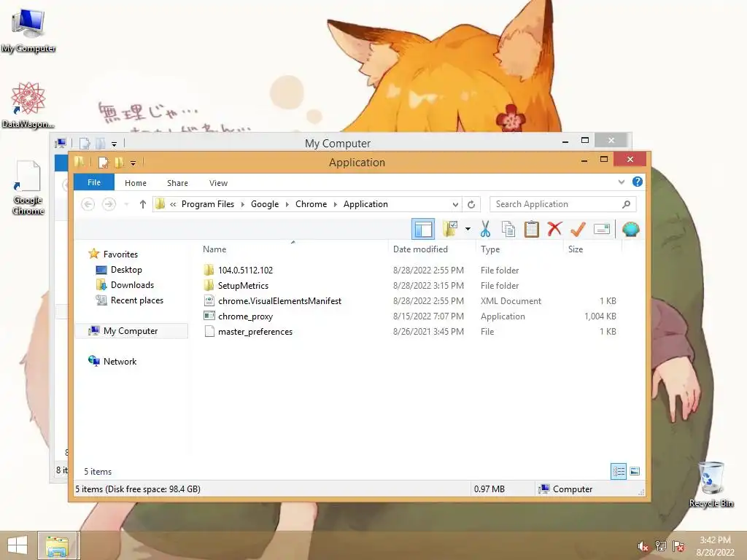Click the My Computer window title bar
Screen dimensions: 747x560
coord(337,143)
